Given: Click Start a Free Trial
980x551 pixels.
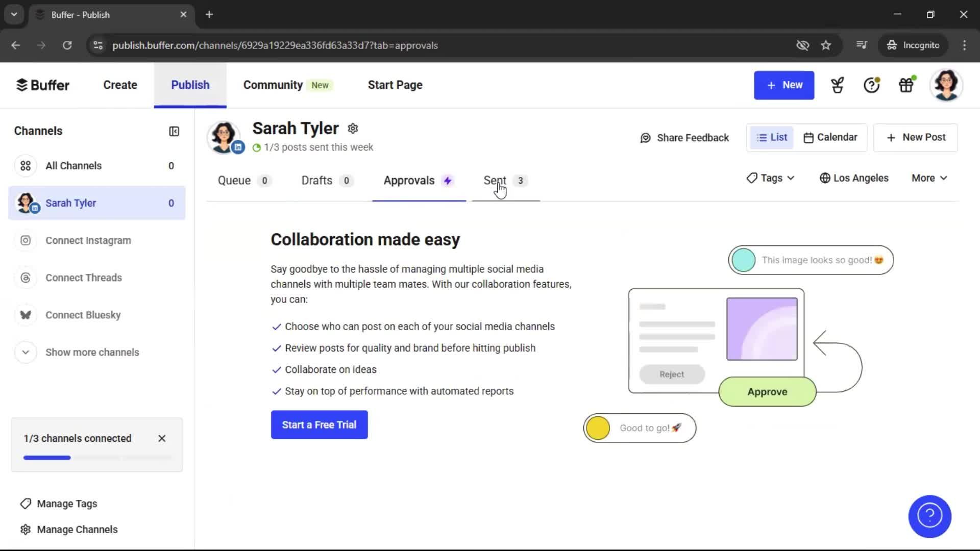Looking at the screenshot, I should pyautogui.click(x=318, y=424).
